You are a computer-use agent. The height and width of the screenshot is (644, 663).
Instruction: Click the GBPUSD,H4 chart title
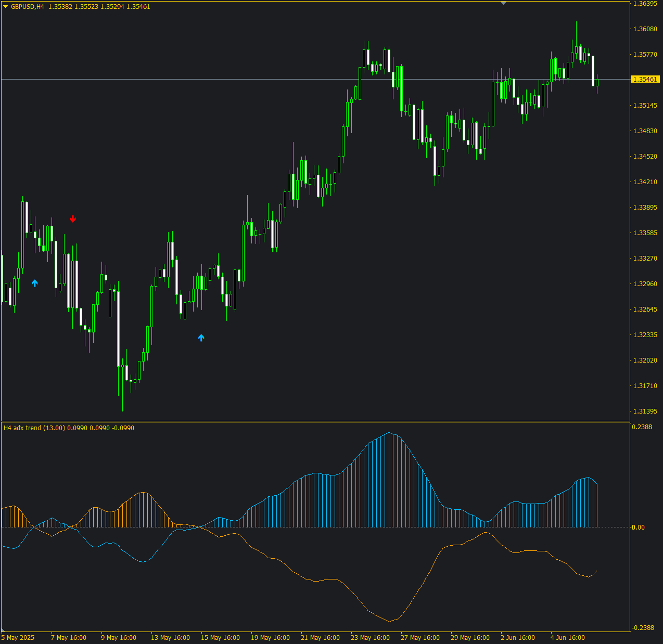click(28, 7)
